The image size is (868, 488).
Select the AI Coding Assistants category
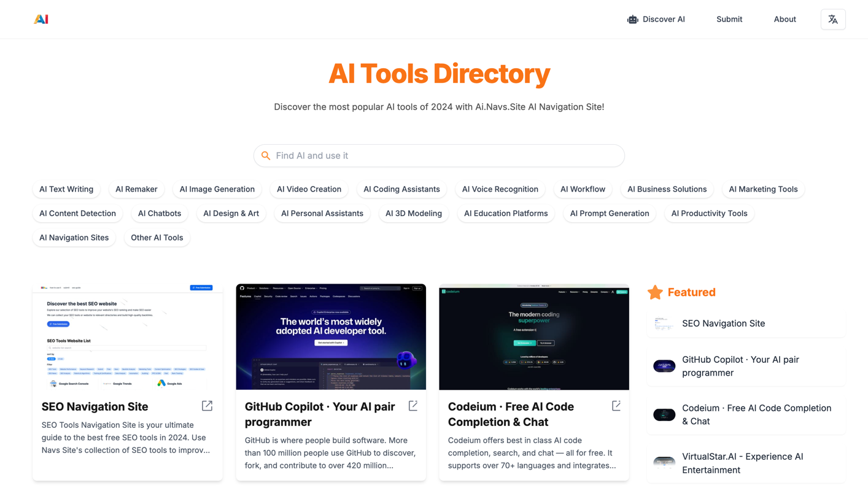click(401, 189)
